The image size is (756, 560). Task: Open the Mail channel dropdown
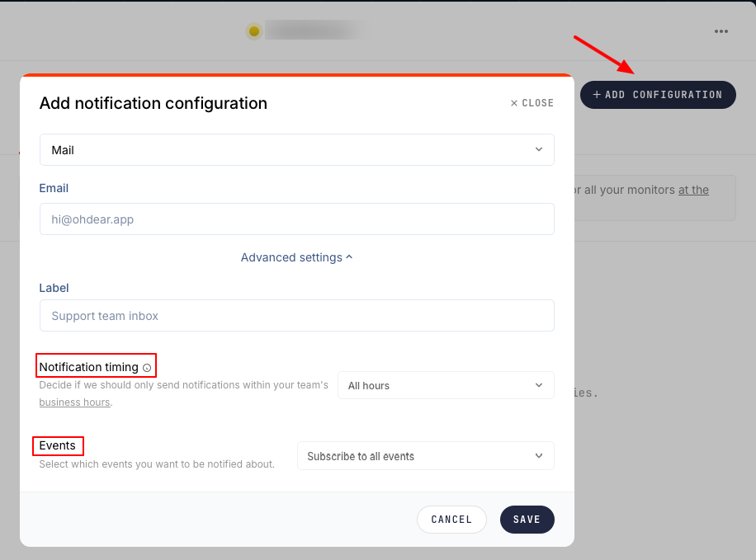pos(296,150)
